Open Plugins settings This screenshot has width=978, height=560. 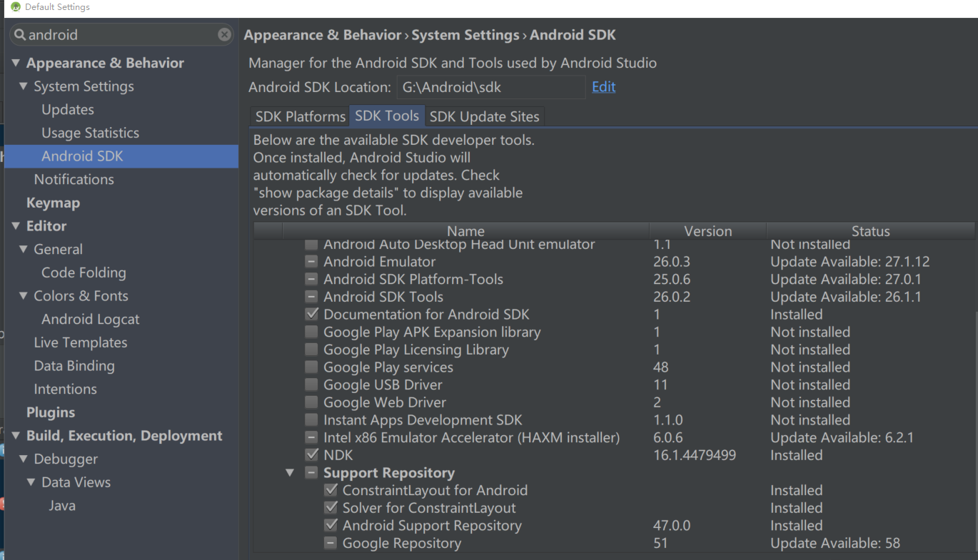click(x=51, y=412)
